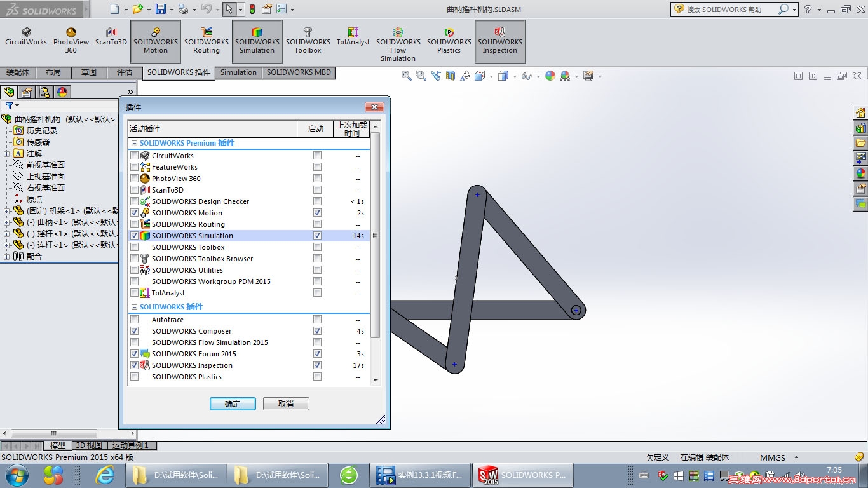This screenshot has height=488, width=868.
Task: Switch to the FeatureManager design tree icon tab
Action: pos(9,92)
